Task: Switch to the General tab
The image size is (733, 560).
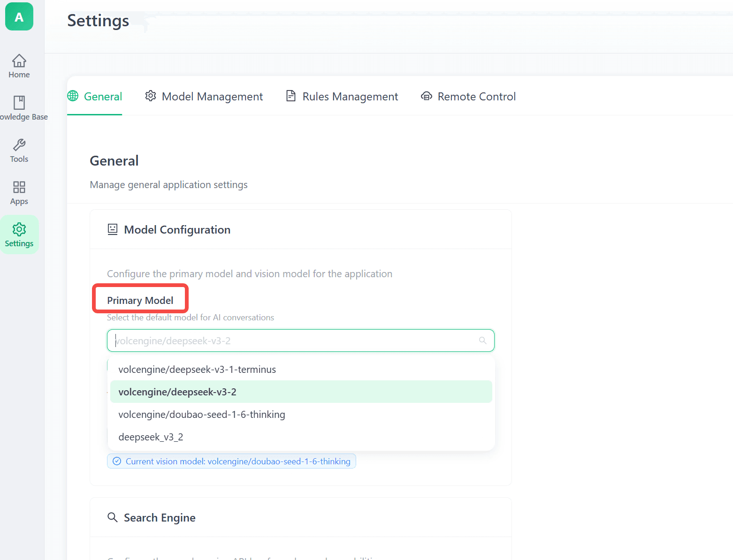Action: (x=95, y=97)
